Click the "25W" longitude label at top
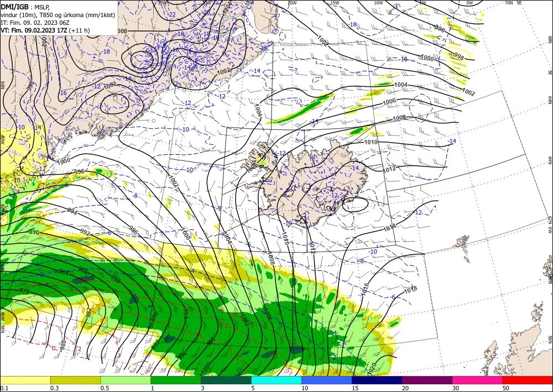Viewport: 553px width, 392px height. click(249, 3)
